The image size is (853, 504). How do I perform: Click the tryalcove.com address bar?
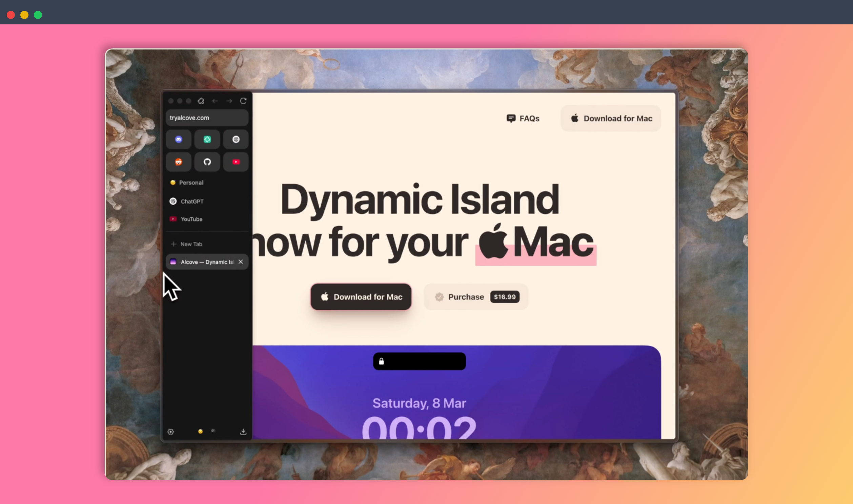207,118
